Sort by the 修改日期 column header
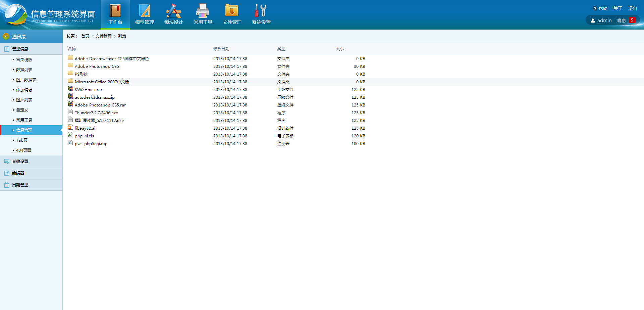 pos(221,49)
